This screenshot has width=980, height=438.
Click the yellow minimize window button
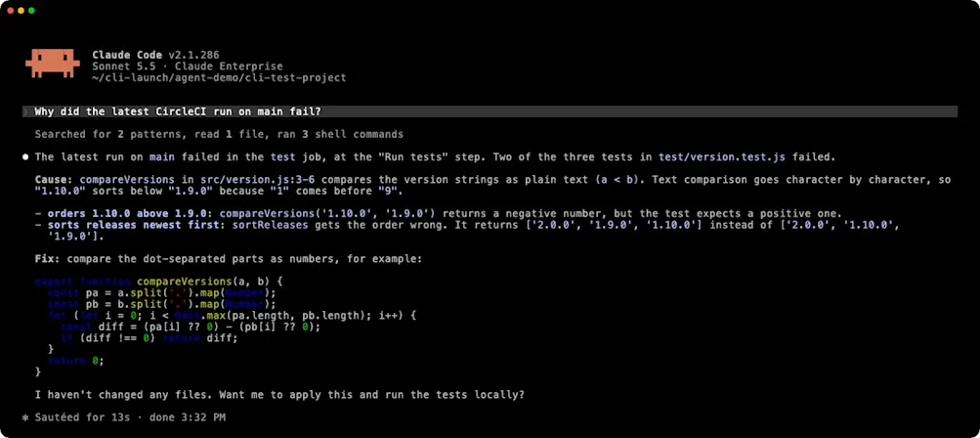[21, 11]
